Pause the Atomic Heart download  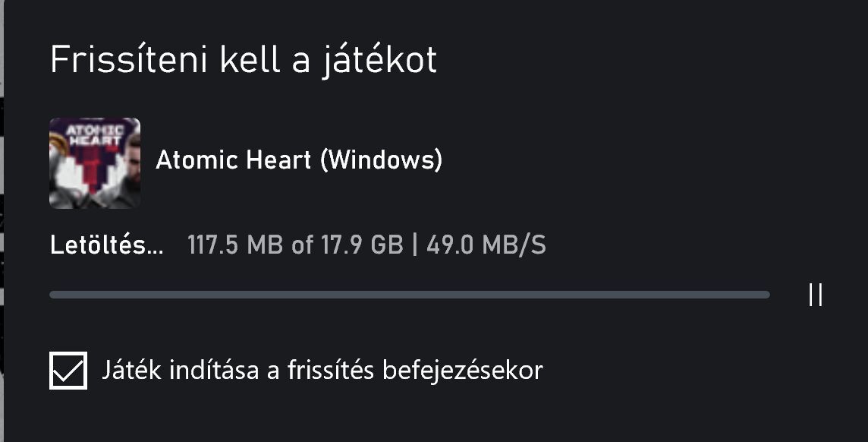click(816, 295)
